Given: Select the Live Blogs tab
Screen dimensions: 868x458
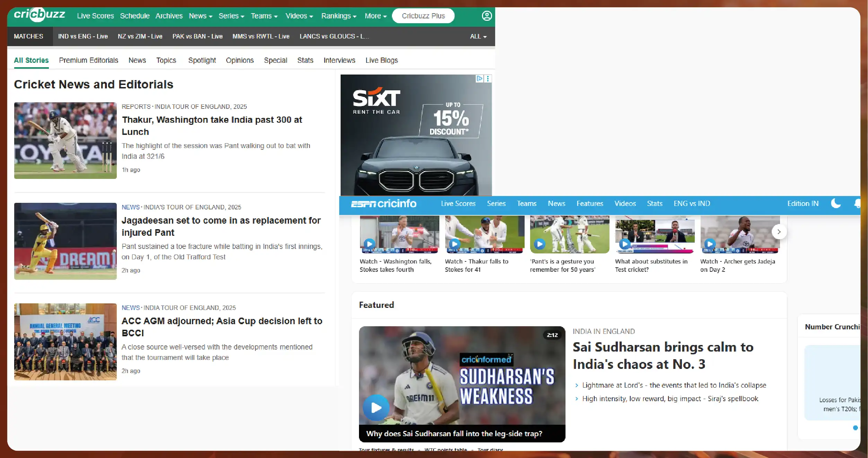Looking at the screenshot, I should tap(381, 60).
